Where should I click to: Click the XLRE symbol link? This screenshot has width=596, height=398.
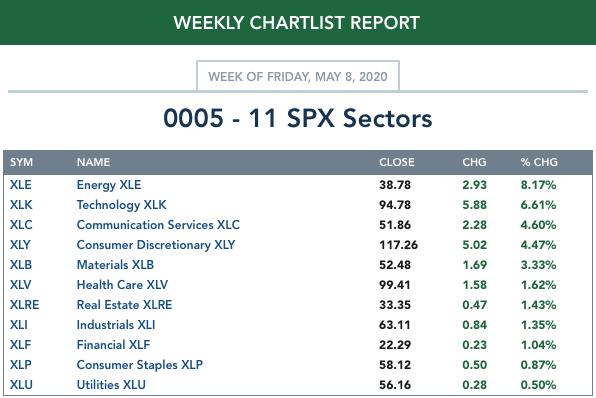point(24,304)
